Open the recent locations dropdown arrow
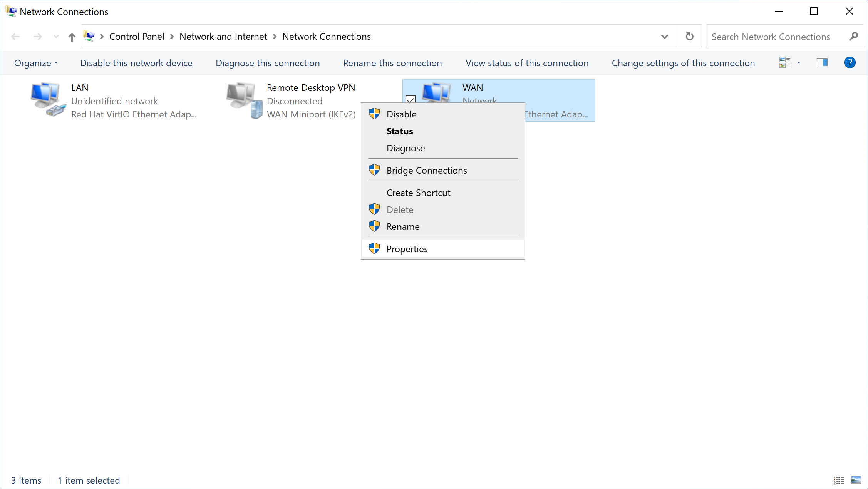The width and height of the screenshot is (868, 489). point(56,37)
